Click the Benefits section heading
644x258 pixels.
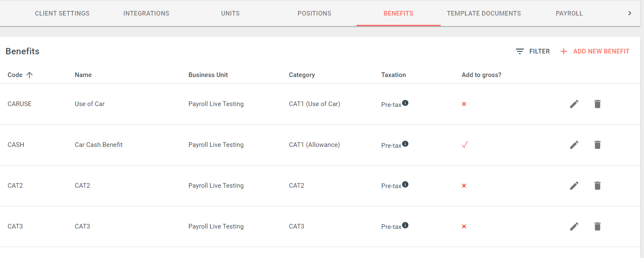pos(22,51)
